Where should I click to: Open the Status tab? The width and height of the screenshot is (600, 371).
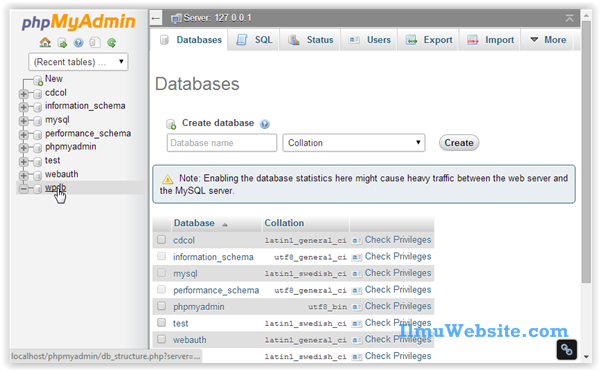pos(310,40)
